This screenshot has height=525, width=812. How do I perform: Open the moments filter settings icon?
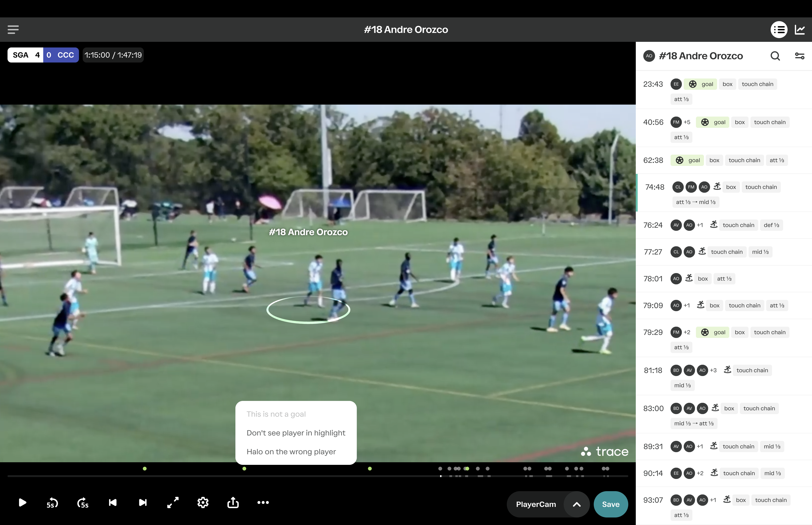pos(799,56)
